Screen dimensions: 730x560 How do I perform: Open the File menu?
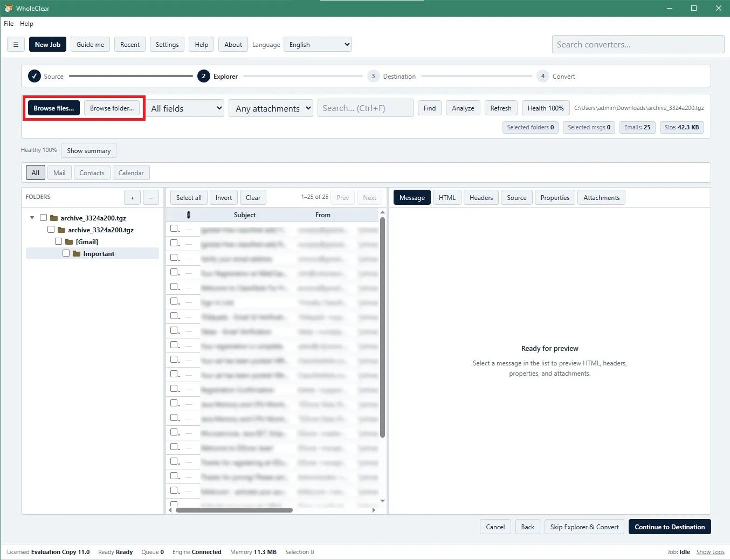9,24
